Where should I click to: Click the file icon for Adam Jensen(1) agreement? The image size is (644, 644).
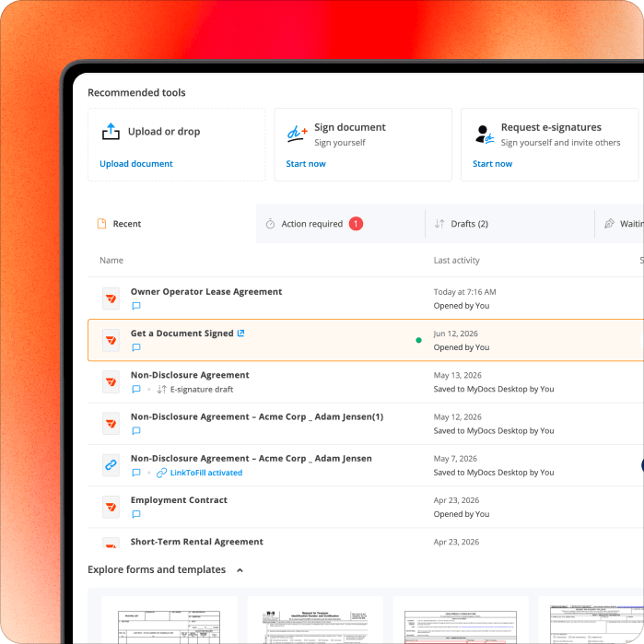111,424
